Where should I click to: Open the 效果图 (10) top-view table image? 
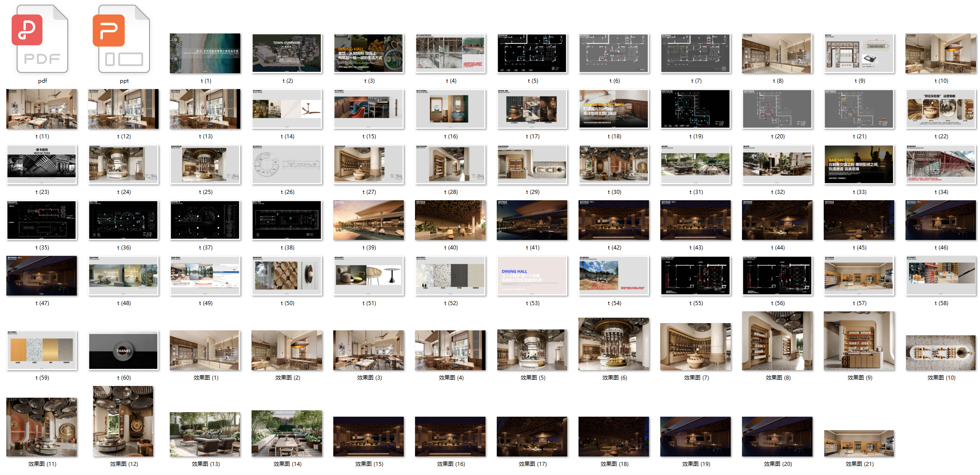(941, 353)
